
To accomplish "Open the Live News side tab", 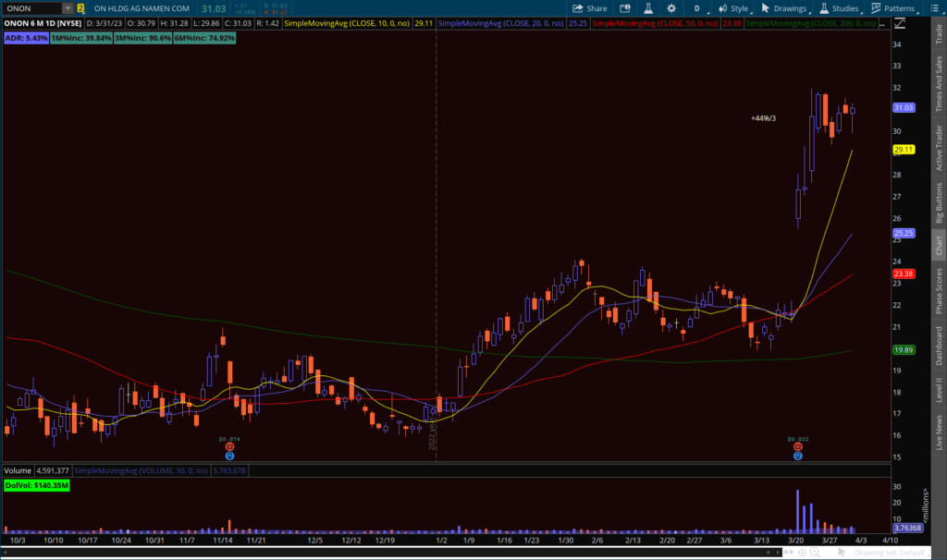I will pos(939,432).
